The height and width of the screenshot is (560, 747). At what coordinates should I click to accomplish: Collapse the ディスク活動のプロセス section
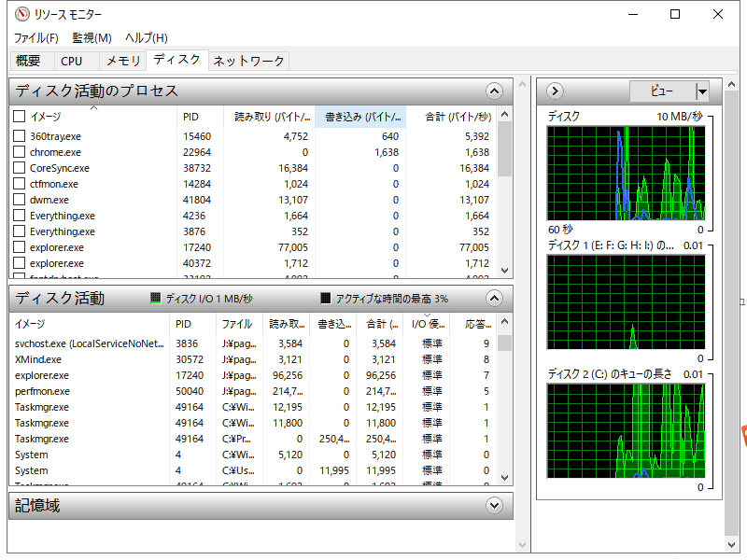pos(494,91)
